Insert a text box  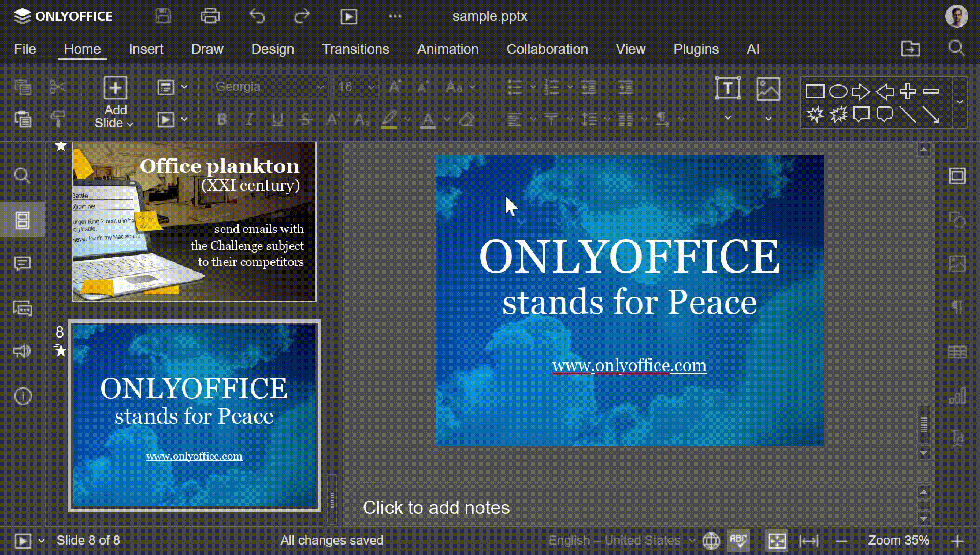click(727, 88)
